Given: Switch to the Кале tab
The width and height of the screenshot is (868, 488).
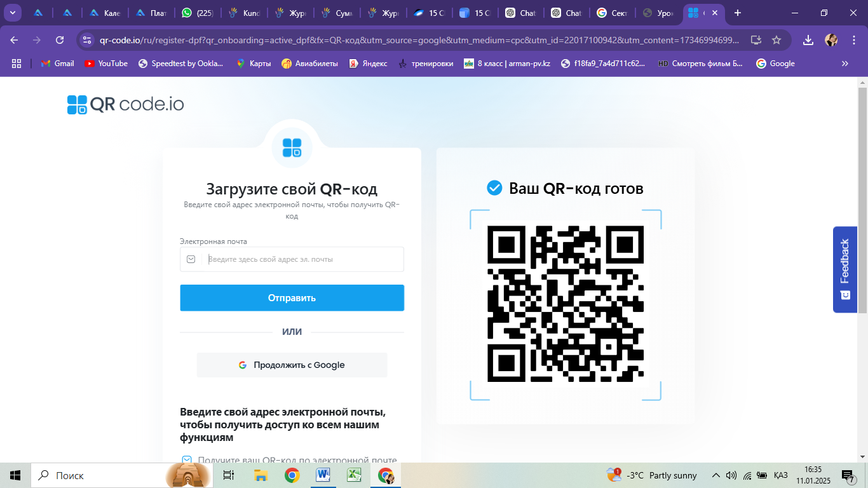Looking at the screenshot, I should click(x=105, y=13).
